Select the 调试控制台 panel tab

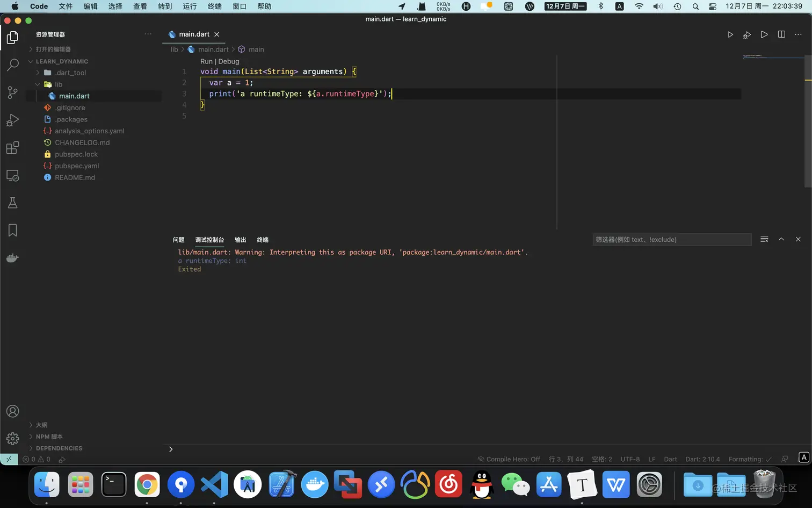pos(209,240)
